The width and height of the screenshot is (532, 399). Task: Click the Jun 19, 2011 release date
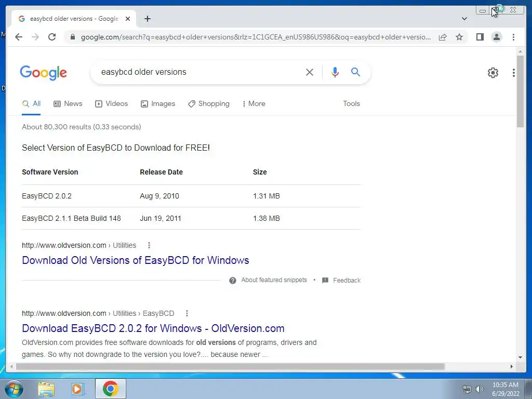[160, 219]
